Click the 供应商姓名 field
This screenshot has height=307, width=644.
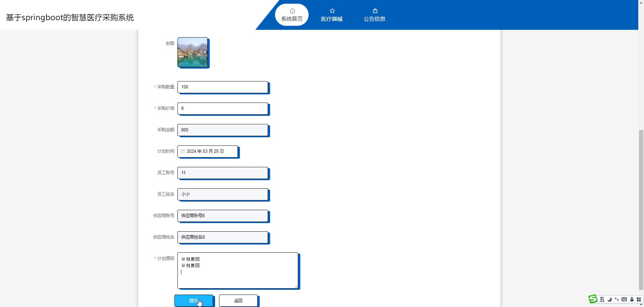[223, 237]
